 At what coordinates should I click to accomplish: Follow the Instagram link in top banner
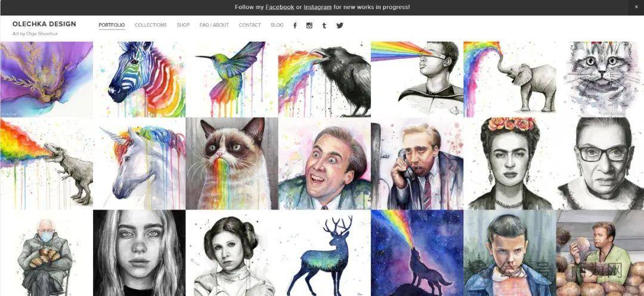(317, 7)
